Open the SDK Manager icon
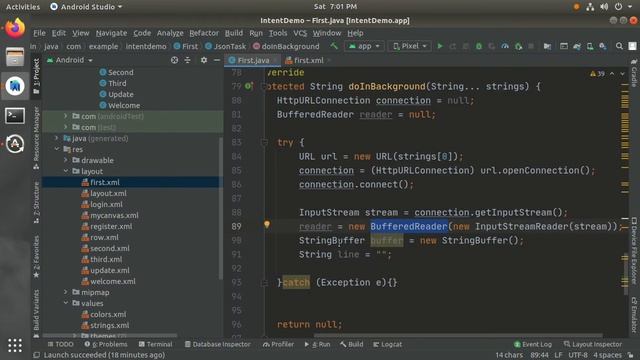 (603, 46)
